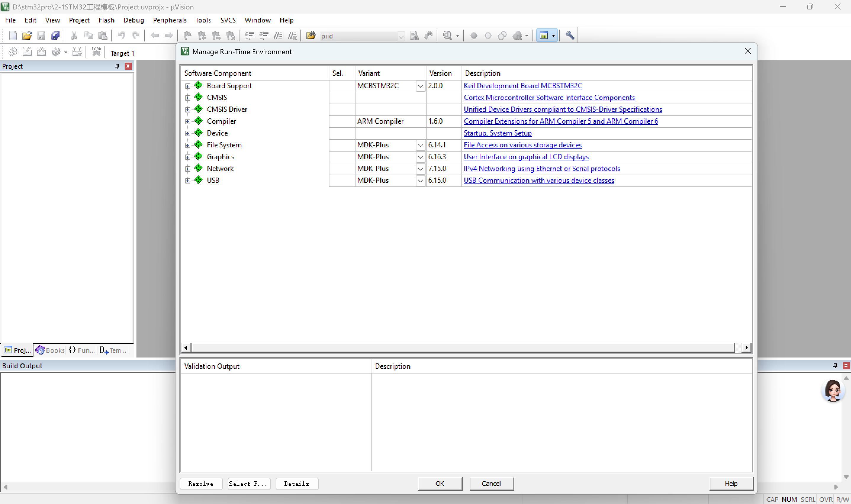Expand the Board Support tree node
Screen dimensions: 851x504
click(188, 86)
